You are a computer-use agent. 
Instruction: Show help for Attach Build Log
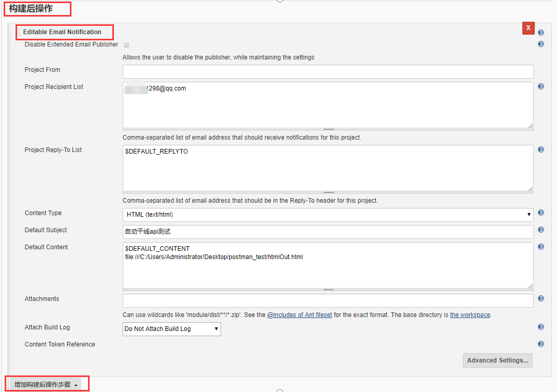541,327
